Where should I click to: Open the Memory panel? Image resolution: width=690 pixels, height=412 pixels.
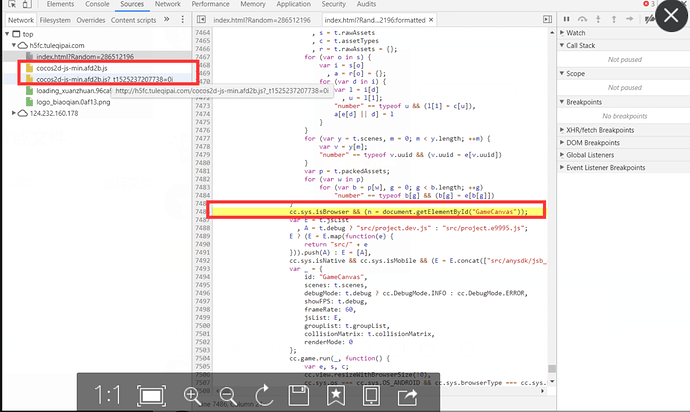point(253,4)
